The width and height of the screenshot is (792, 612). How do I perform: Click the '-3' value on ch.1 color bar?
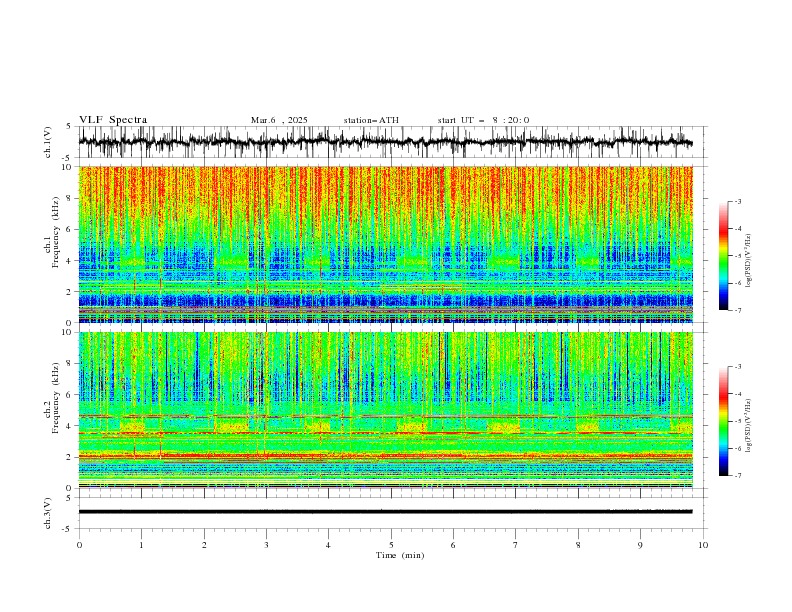pyautogui.click(x=738, y=201)
